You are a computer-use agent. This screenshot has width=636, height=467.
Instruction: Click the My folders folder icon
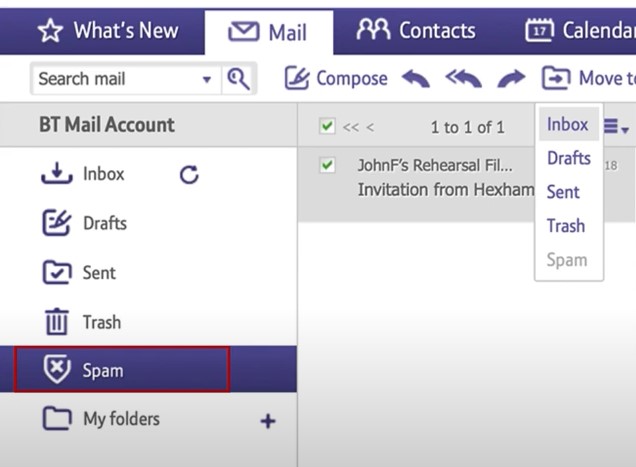57,418
